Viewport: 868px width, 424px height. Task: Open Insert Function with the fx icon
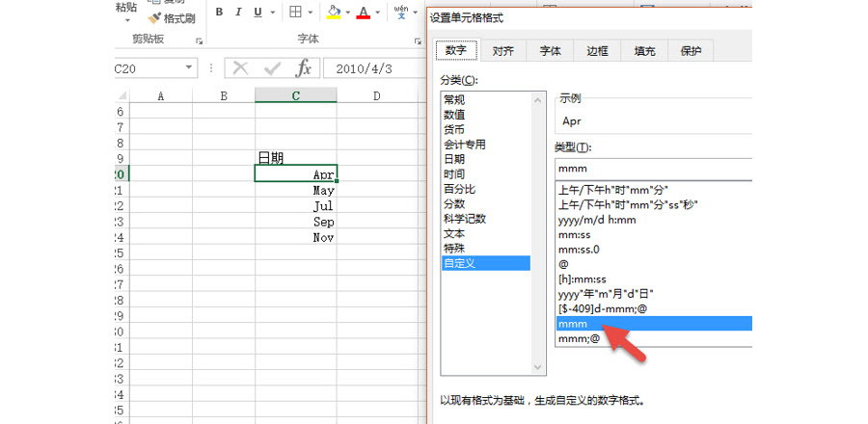303,68
